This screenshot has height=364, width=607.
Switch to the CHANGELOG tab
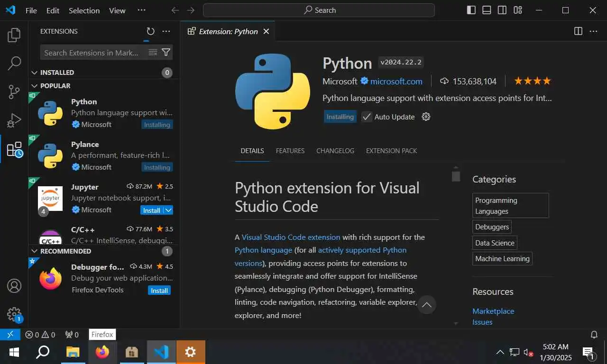(x=335, y=151)
